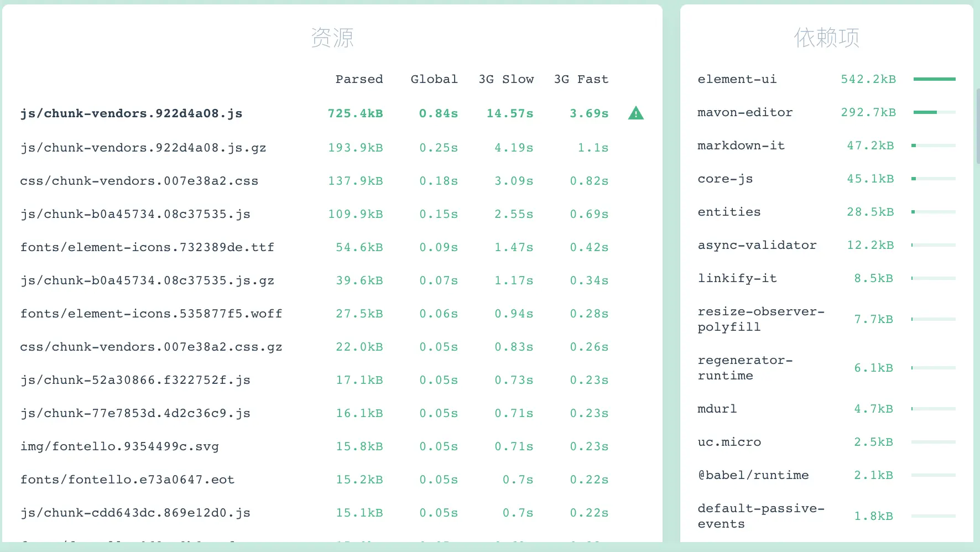Image resolution: width=980 pixels, height=552 pixels.
Task: Click the 1.1s 3G Fast time
Action: (x=593, y=148)
